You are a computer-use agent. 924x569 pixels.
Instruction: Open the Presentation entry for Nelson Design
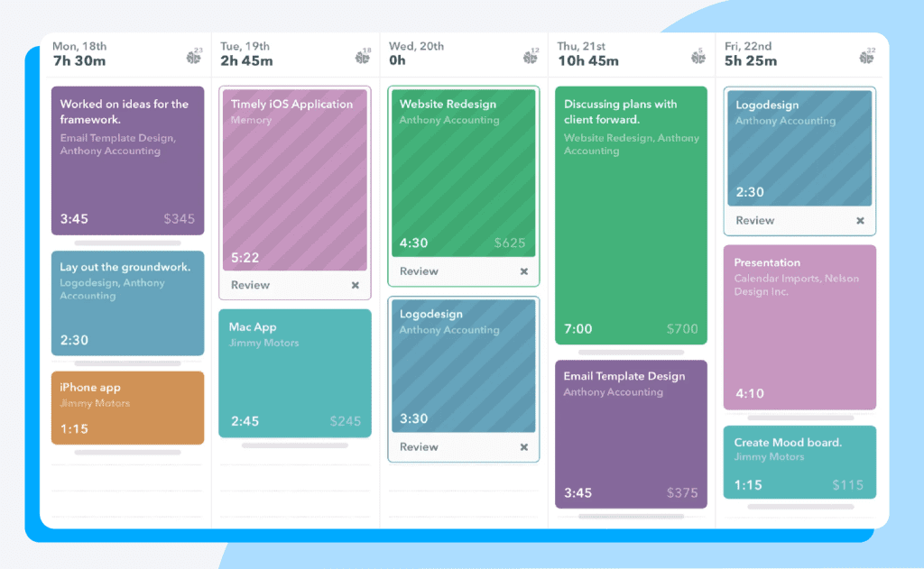[x=799, y=326]
